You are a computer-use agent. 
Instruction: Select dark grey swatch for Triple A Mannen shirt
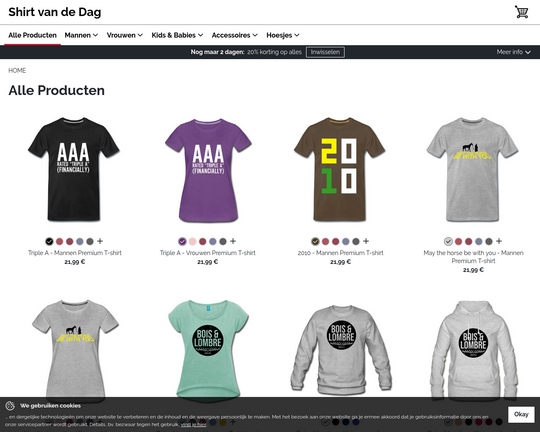point(90,241)
